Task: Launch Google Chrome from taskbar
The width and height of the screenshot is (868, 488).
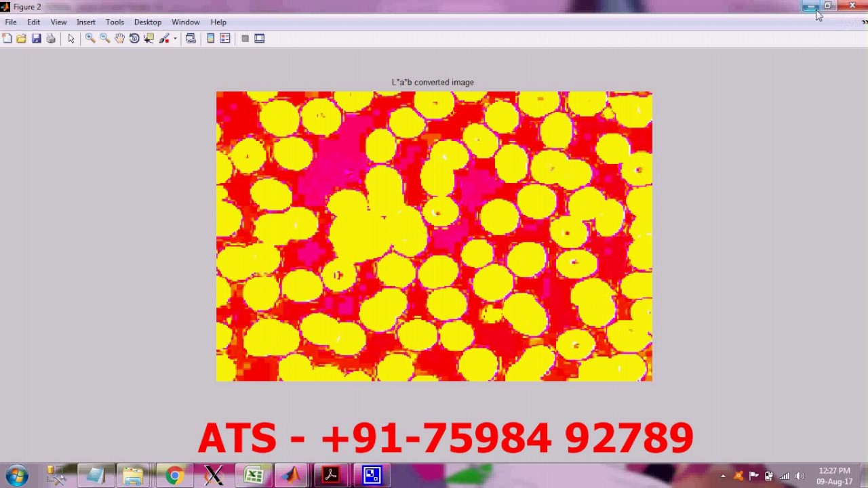Action: pos(174,475)
